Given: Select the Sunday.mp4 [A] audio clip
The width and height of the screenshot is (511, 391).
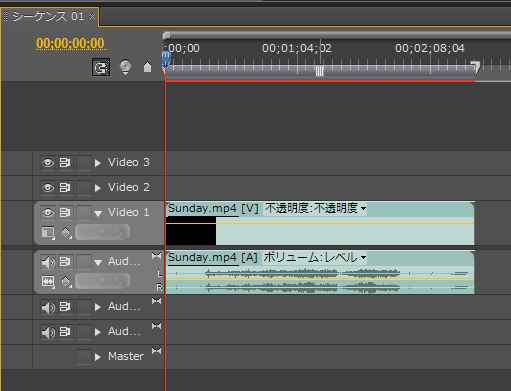Looking at the screenshot, I should 320,272.
